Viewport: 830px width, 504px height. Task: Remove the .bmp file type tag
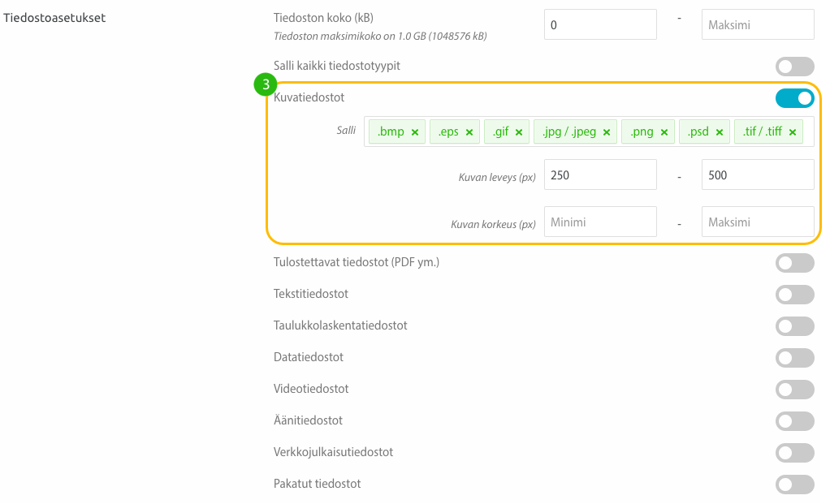click(x=415, y=132)
